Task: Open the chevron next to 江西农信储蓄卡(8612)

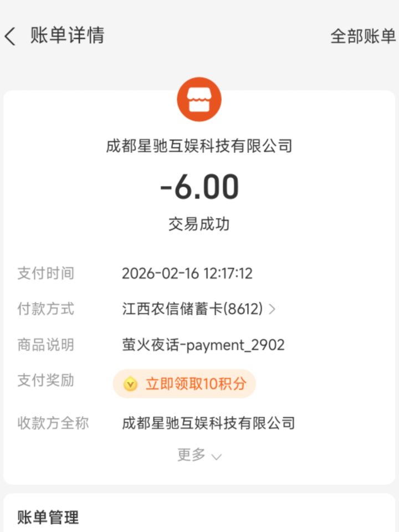Action: (x=272, y=309)
